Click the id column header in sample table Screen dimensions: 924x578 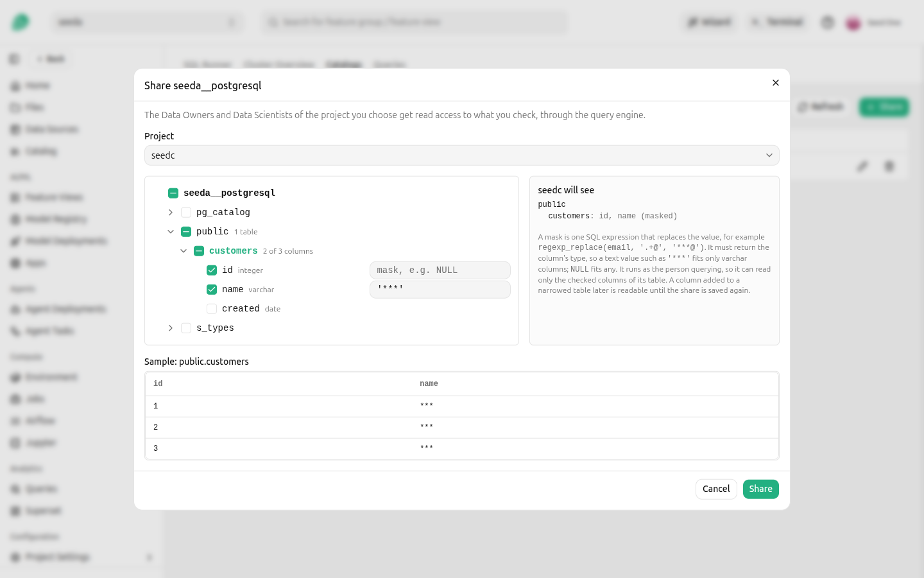pos(158,384)
